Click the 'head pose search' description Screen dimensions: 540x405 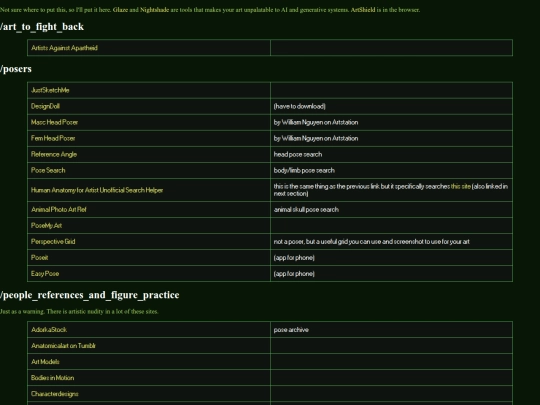click(298, 154)
